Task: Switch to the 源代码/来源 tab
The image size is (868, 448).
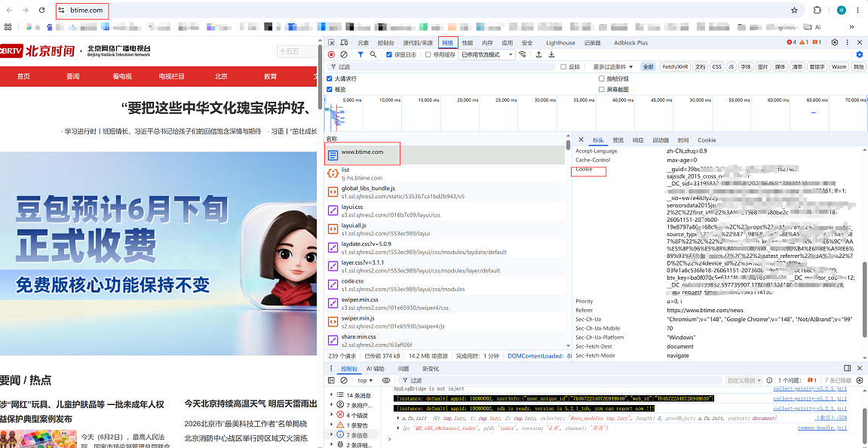Action: (418, 43)
